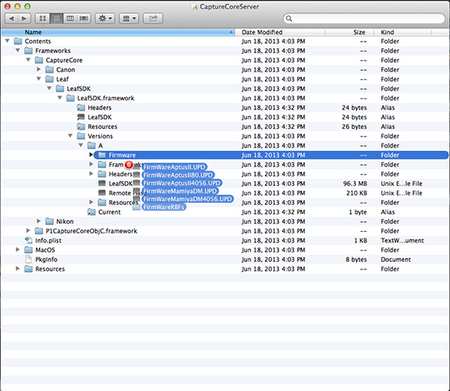Expand the P1CaptureCoreObjC.framework triangle
The image size is (450, 391).
point(28,231)
